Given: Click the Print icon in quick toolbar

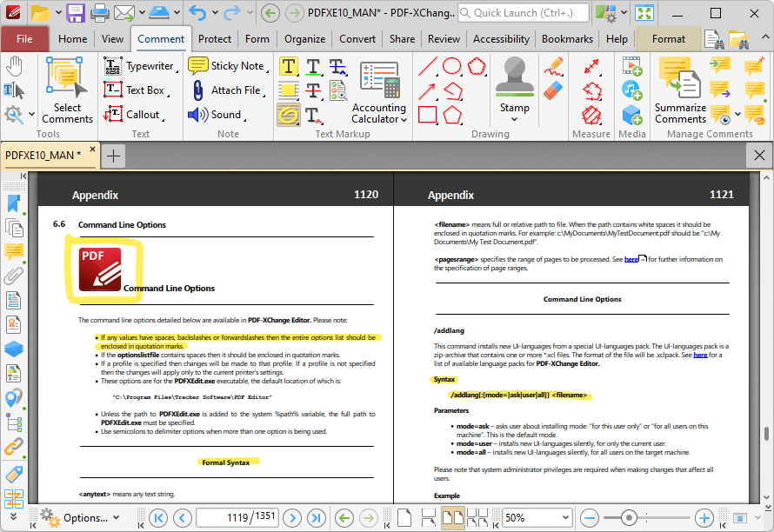Looking at the screenshot, I should point(99,13).
